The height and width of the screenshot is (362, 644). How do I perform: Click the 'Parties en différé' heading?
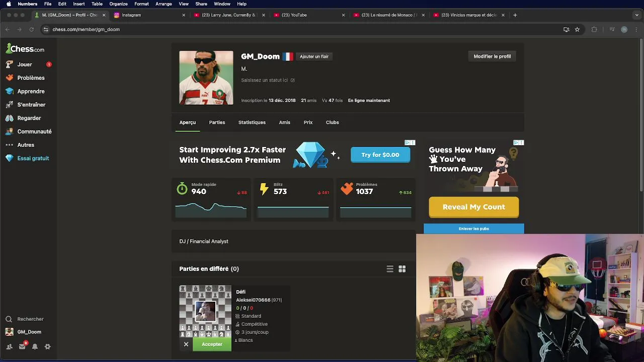pyautogui.click(x=209, y=269)
